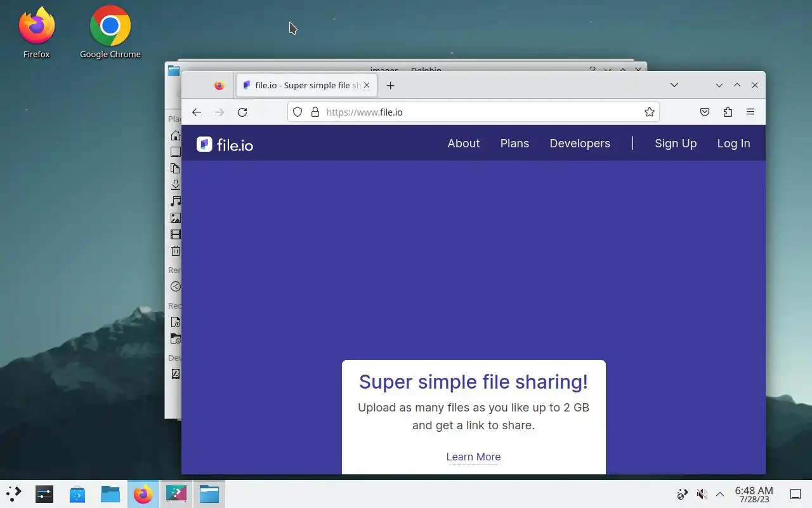This screenshot has width=812, height=508.
Task: Click the file.io logo
Action: pos(225,145)
